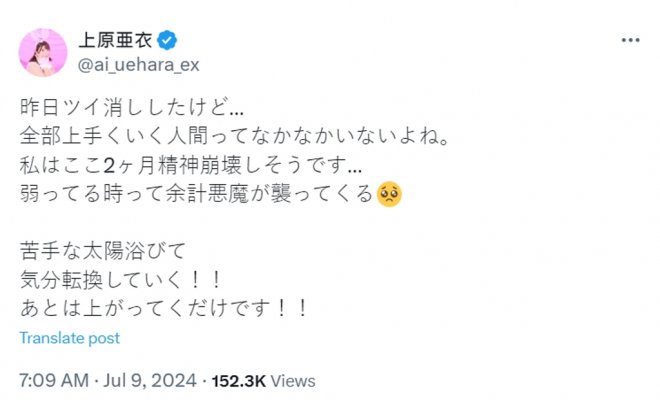Open the profile avatar picture
Image resolution: width=660 pixels, height=408 pixels.
click(x=43, y=52)
